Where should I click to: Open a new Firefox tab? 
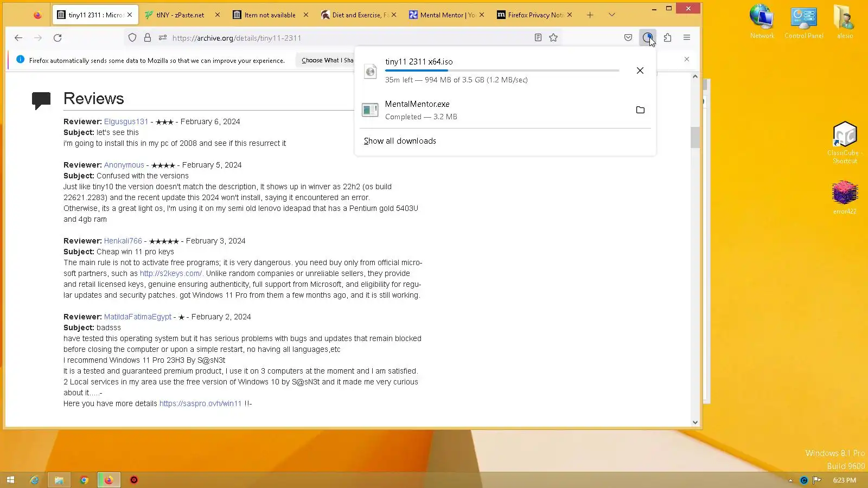coord(590,15)
